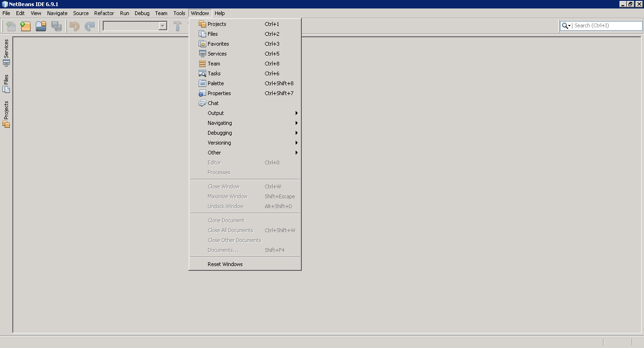Open the Team menu in menu bar
This screenshot has width=644, height=348.
161,13
